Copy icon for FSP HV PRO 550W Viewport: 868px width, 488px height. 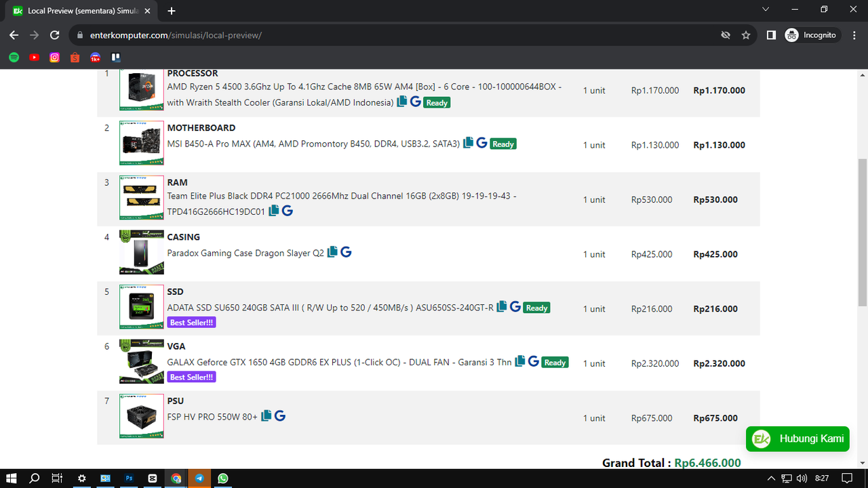tap(267, 415)
